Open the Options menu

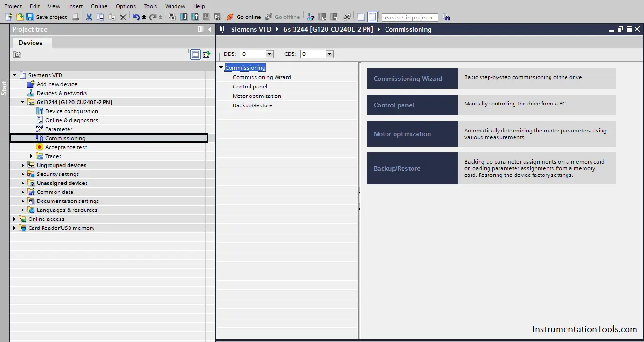click(x=126, y=6)
